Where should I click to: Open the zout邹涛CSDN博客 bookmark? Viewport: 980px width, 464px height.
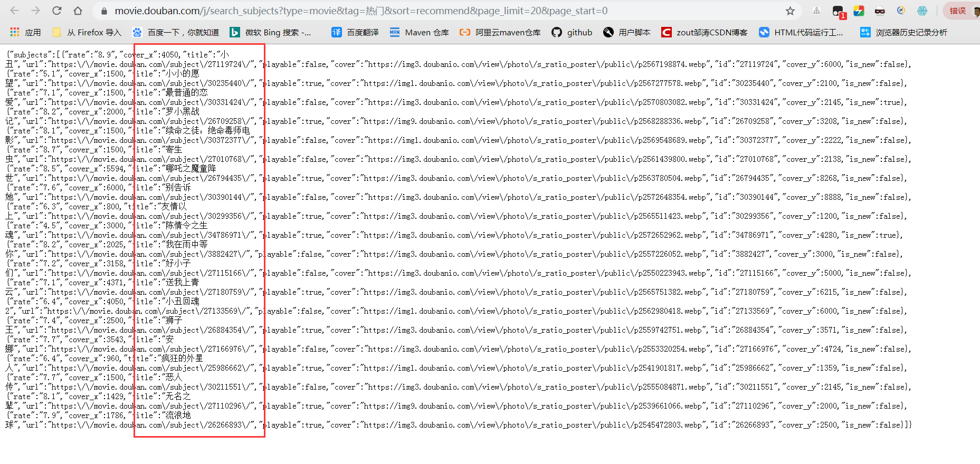coord(705,32)
